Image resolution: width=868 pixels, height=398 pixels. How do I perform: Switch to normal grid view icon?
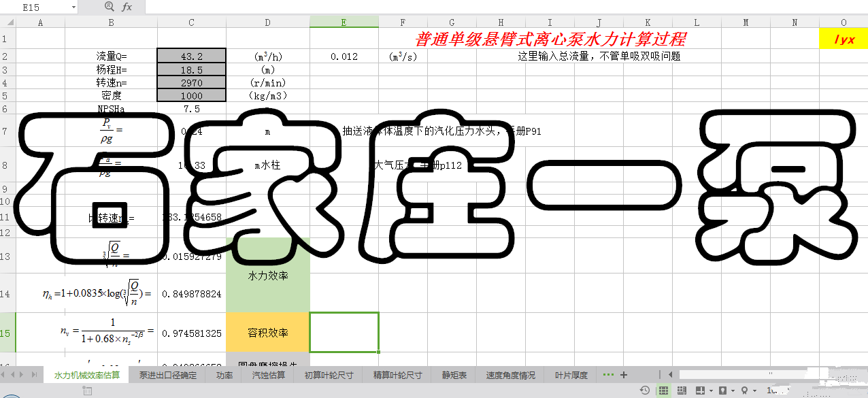[663, 391]
